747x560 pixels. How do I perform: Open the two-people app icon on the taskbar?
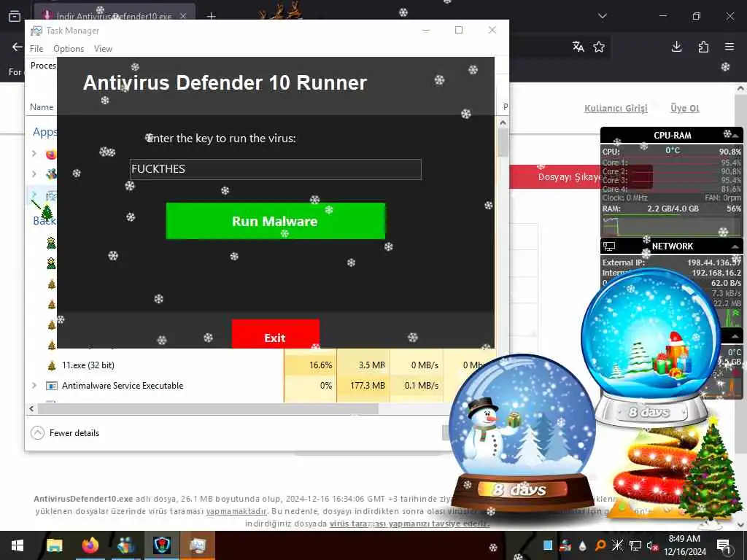pyautogui.click(x=125, y=545)
